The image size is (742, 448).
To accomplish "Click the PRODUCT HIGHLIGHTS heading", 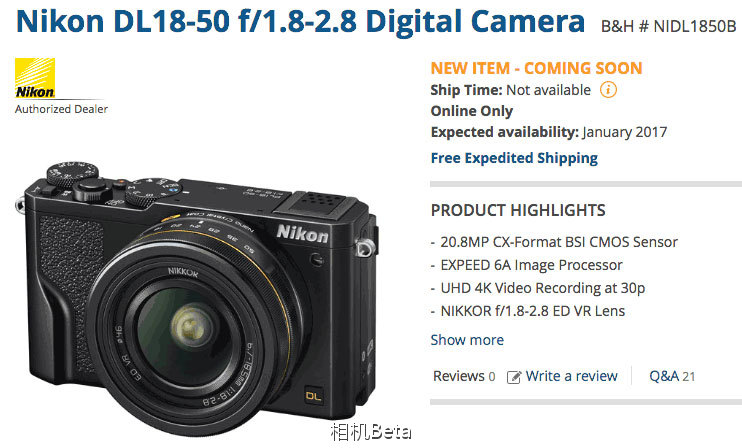I will click(518, 210).
